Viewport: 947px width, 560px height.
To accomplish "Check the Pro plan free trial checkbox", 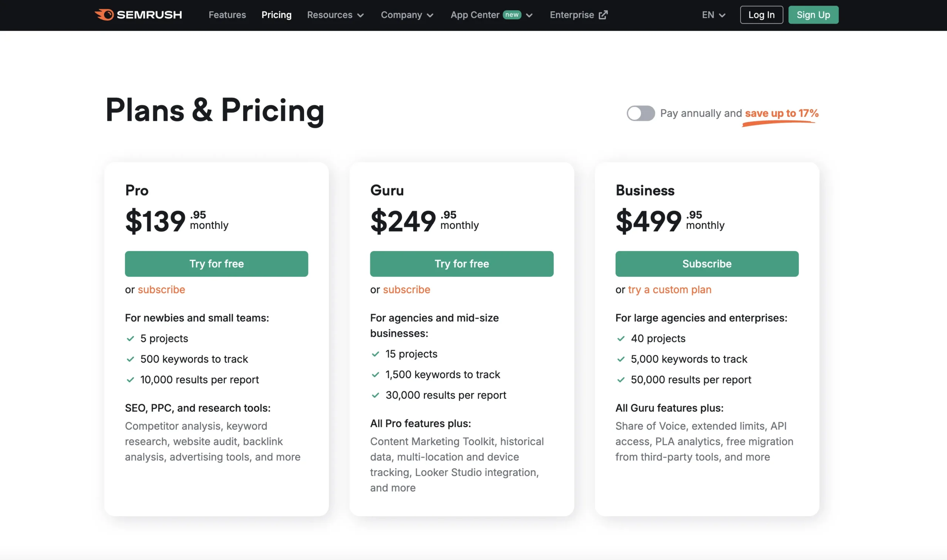I will tap(217, 263).
